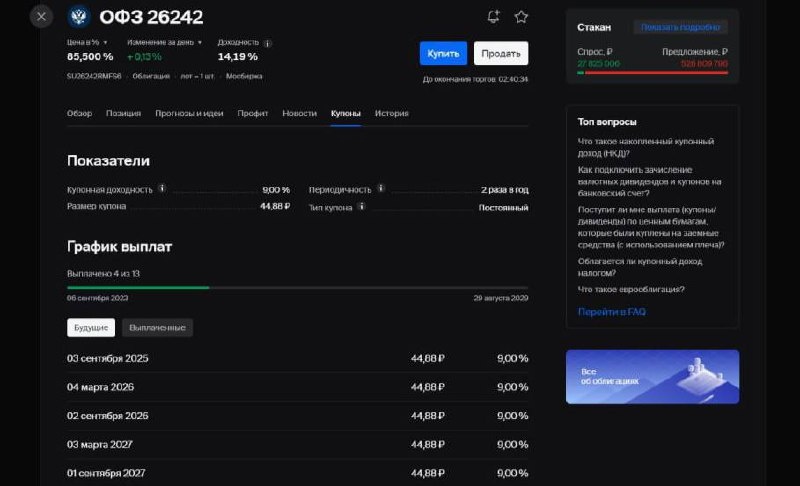Show info about Тип купона

click(361, 207)
